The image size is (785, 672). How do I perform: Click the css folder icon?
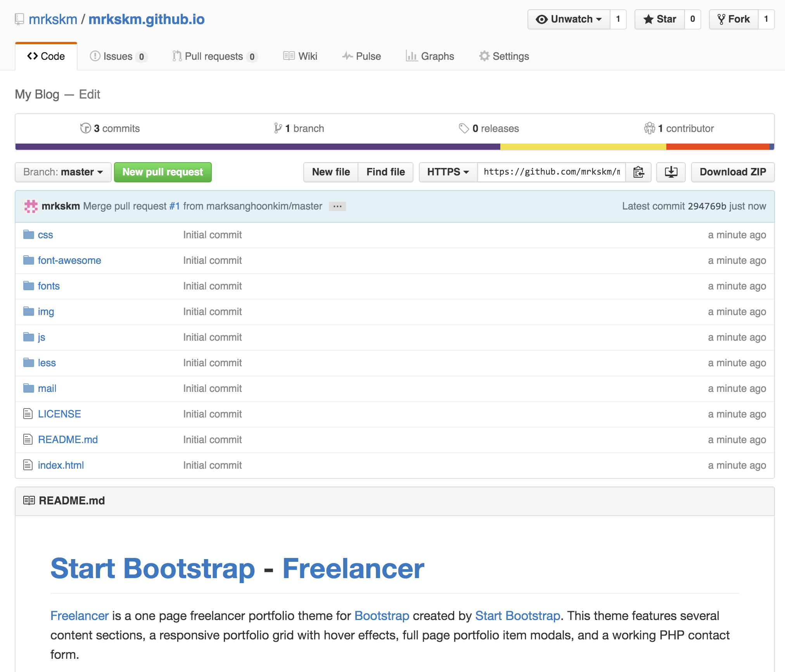28,234
